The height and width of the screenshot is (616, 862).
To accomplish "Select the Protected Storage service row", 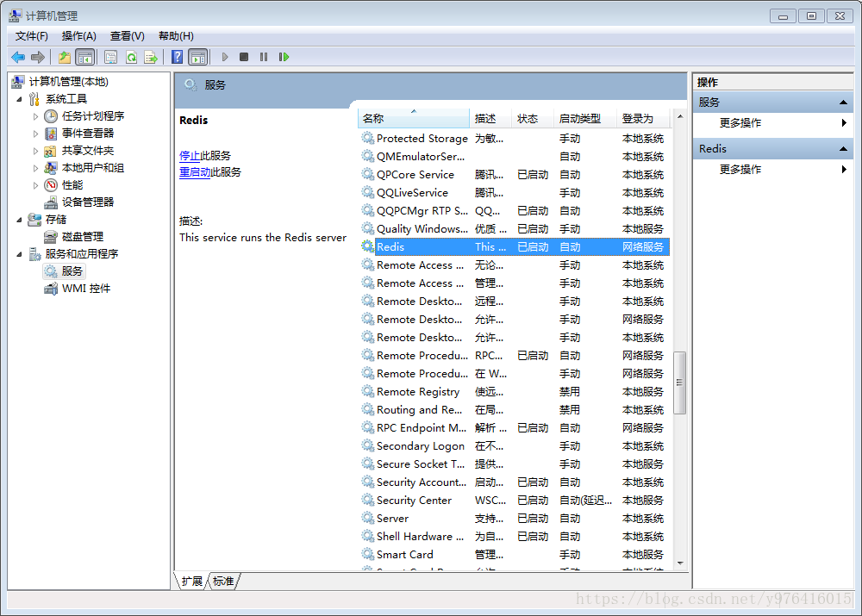I will pyautogui.click(x=515, y=139).
